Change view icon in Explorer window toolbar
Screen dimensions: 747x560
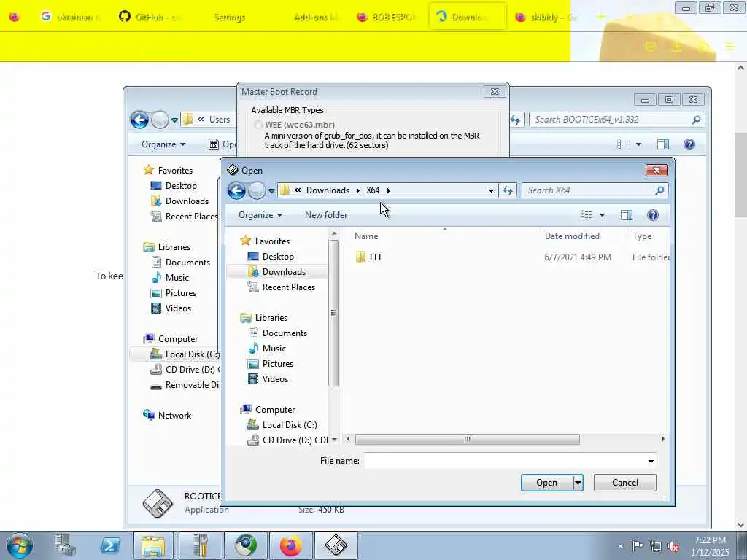pos(623,144)
